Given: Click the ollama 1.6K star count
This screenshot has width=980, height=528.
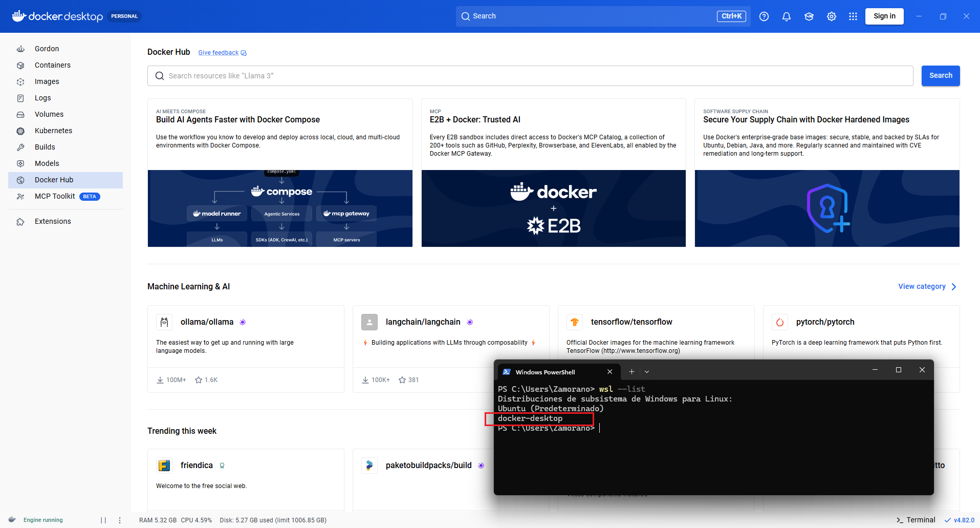Looking at the screenshot, I should tap(206, 380).
